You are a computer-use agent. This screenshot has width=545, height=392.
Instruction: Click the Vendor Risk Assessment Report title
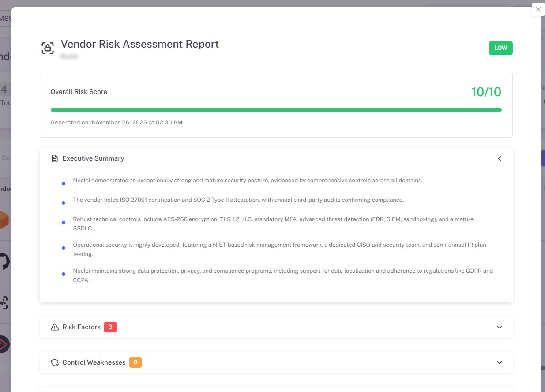[139, 44]
